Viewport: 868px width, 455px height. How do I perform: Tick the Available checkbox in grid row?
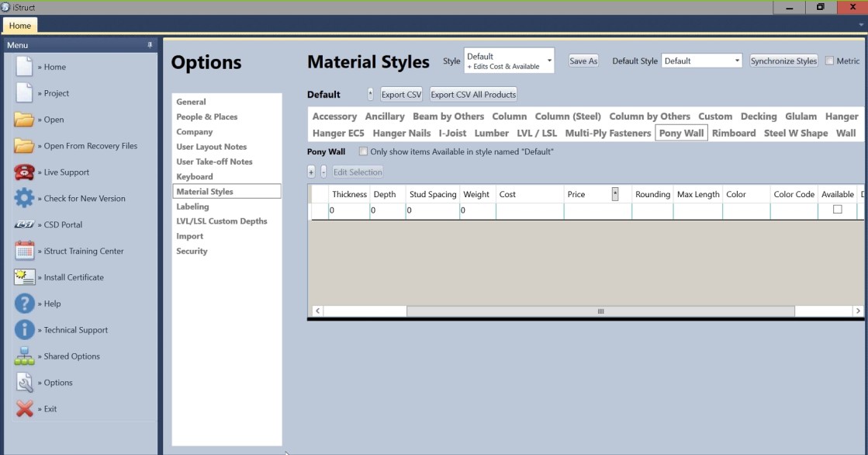tap(837, 210)
